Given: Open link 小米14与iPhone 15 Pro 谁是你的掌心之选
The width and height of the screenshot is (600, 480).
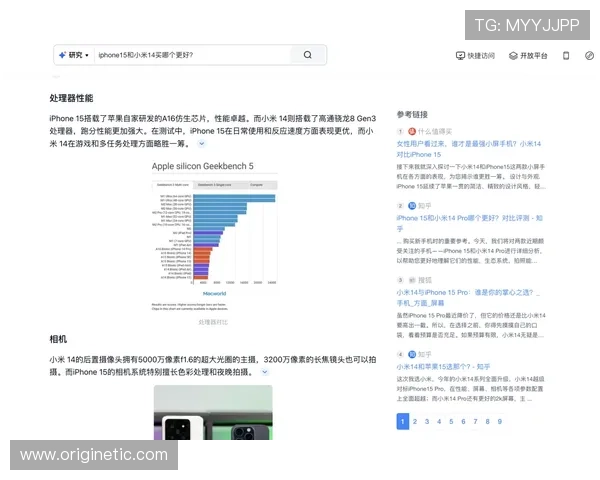Looking at the screenshot, I should (468, 297).
